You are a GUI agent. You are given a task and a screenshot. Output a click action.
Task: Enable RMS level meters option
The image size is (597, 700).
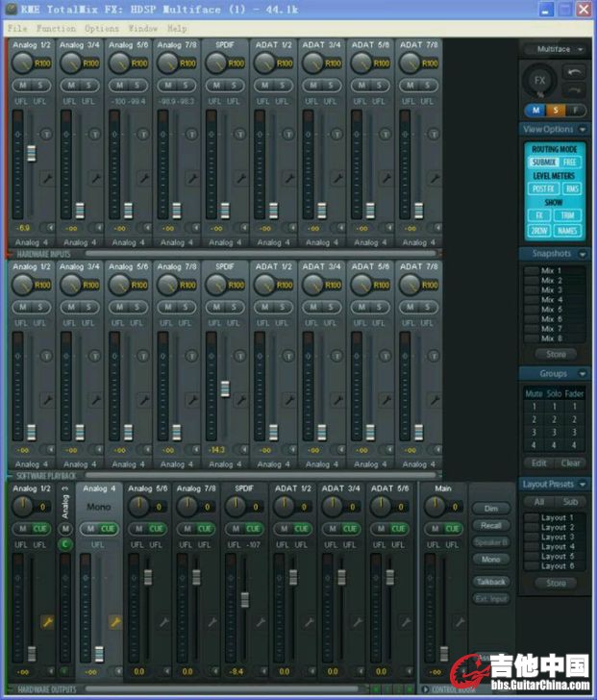coord(572,188)
